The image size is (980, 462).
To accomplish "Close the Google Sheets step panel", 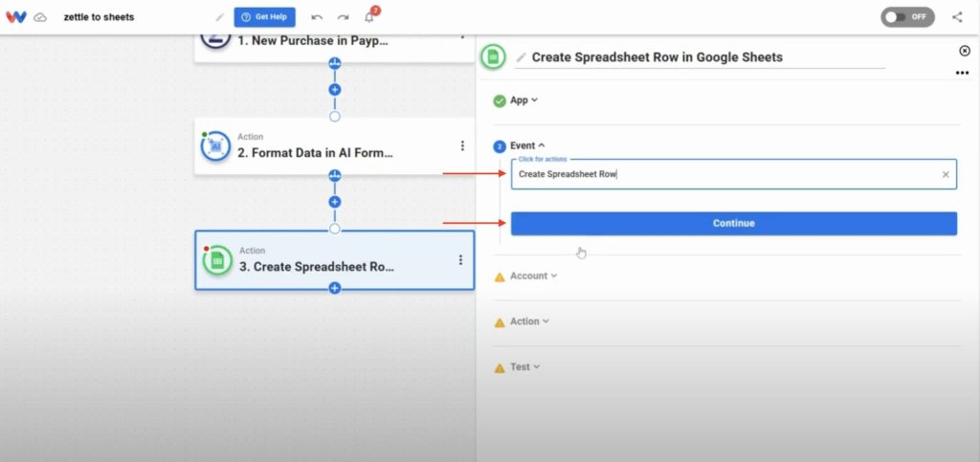I will click(x=965, y=51).
